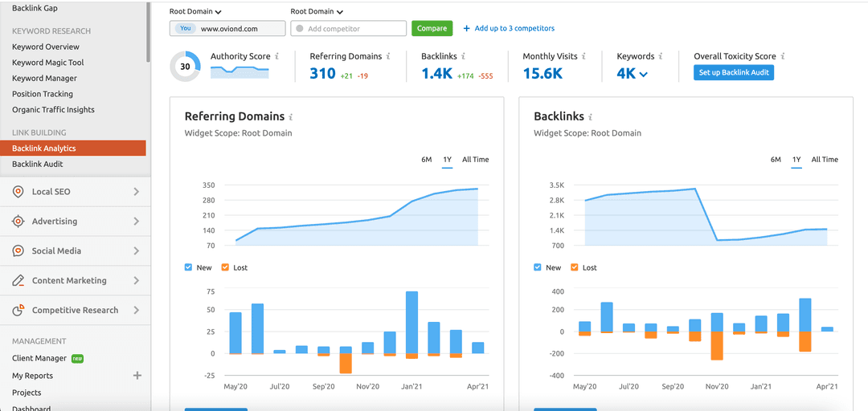Click Set up Backlink Audit button

(734, 72)
